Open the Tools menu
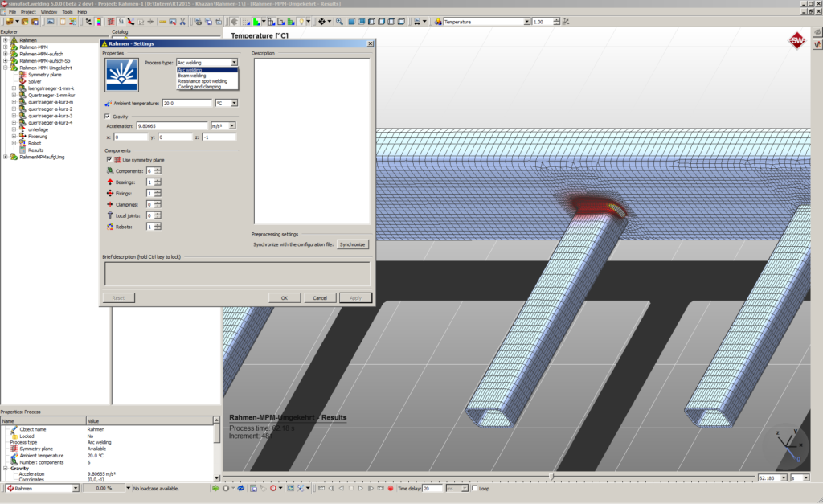Viewport: 823px width, 504px height. (x=67, y=12)
